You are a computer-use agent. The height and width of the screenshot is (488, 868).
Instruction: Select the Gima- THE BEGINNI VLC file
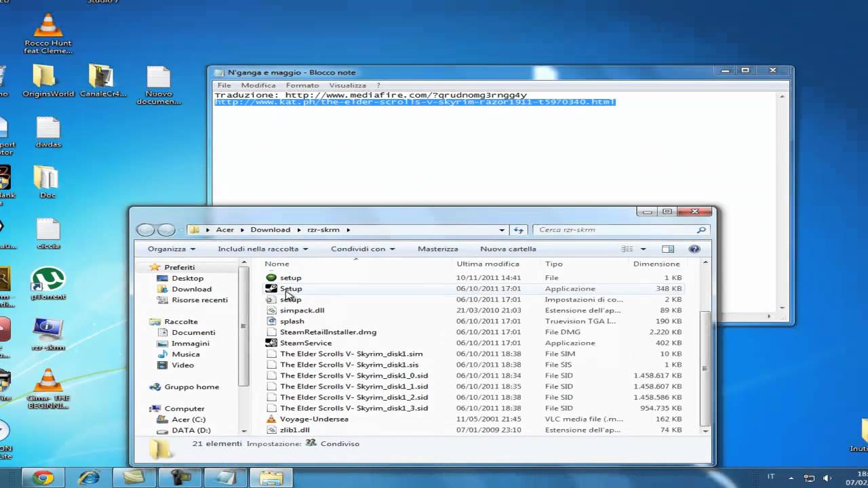point(47,390)
